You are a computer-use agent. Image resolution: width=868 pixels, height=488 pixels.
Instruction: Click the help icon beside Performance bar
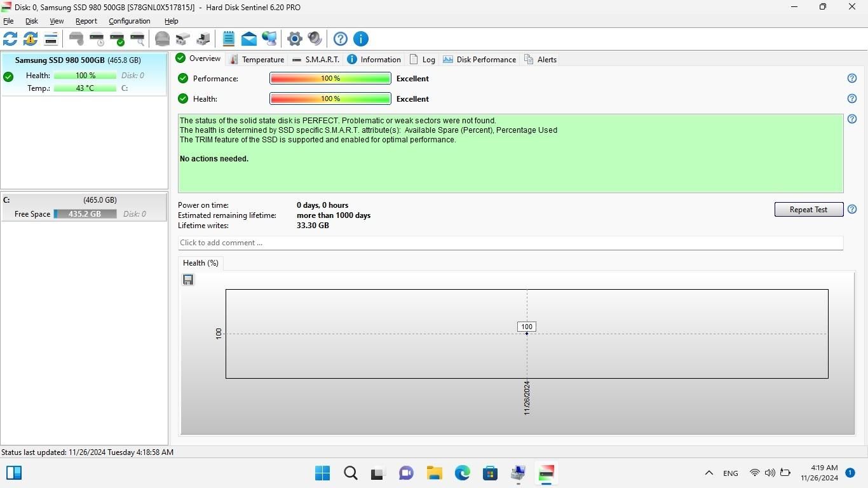pos(852,78)
